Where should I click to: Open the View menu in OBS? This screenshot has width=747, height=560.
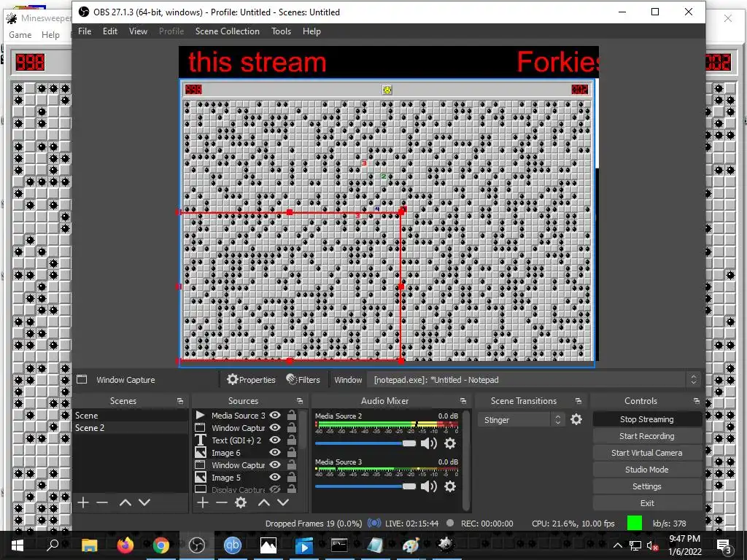138,31
